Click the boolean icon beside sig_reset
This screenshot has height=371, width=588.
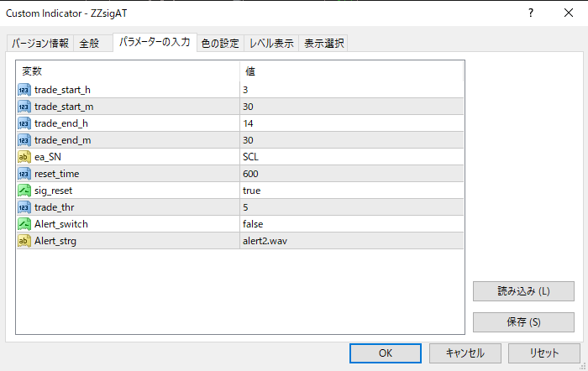(24, 191)
